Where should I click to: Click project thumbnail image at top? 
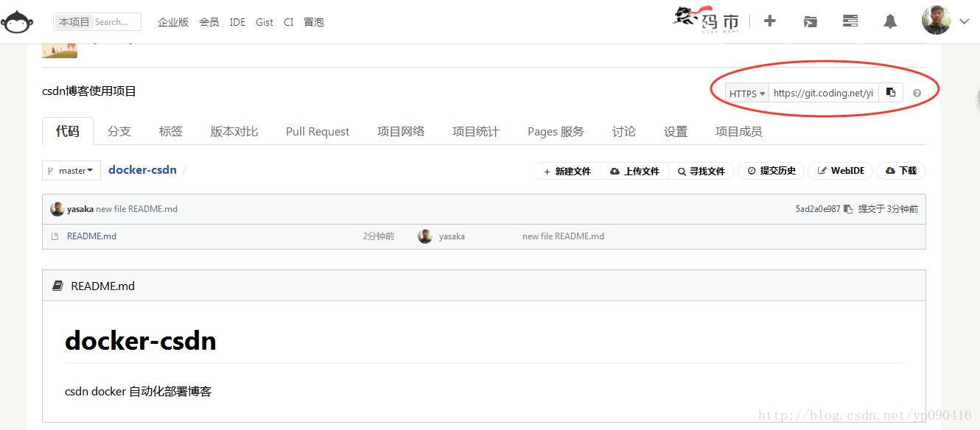[x=60, y=51]
